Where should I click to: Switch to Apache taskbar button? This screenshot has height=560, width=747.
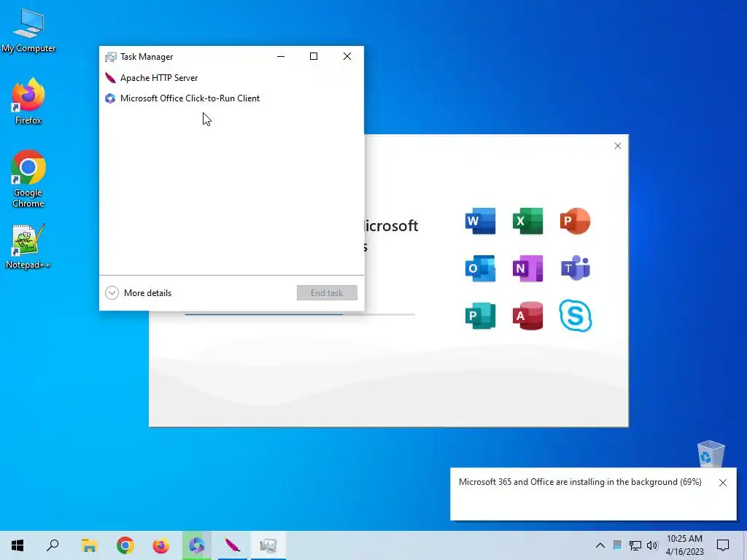coord(233,545)
